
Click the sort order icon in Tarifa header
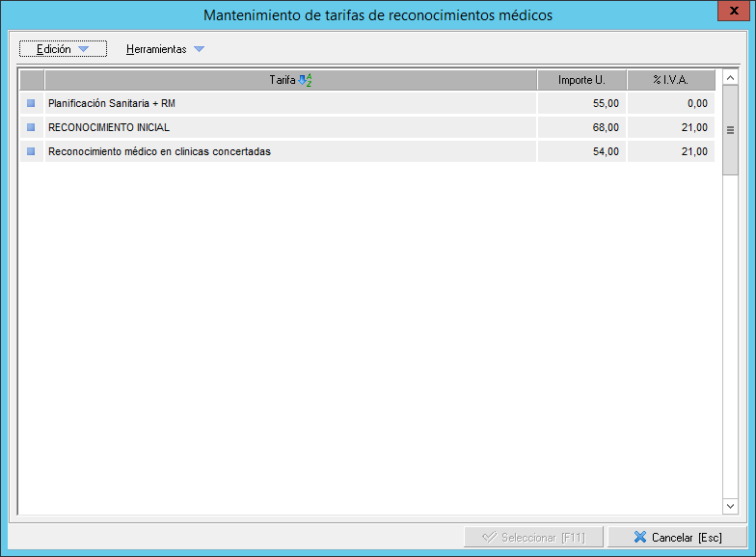[x=305, y=80]
